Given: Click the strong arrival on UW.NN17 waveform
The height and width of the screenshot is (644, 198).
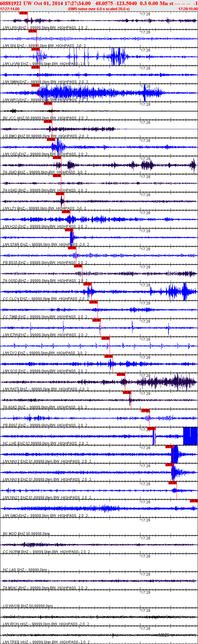Looking at the screenshot, I should [175, 454].
